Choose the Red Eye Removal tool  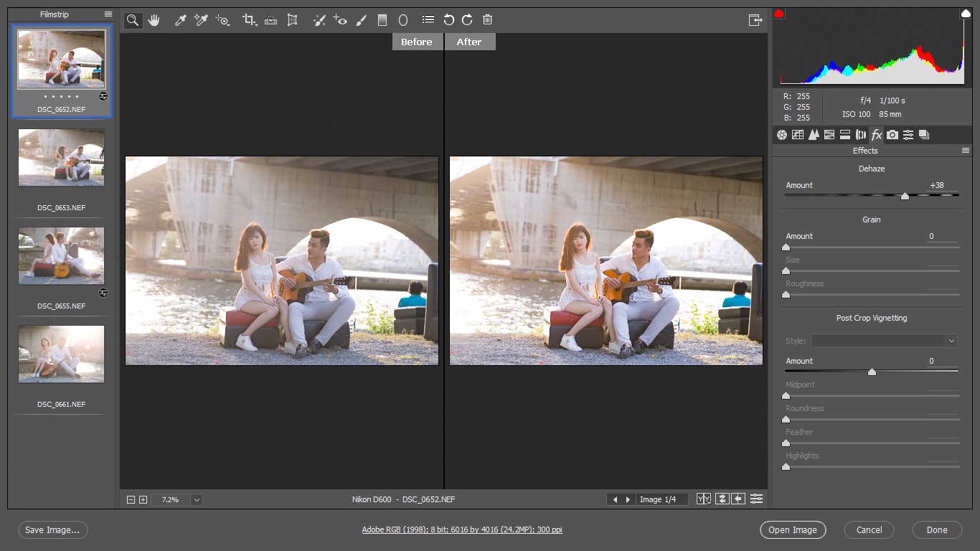click(341, 20)
